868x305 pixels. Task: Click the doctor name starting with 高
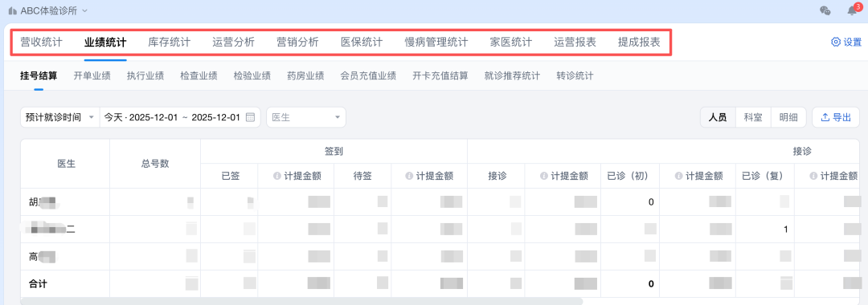(43, 256)
